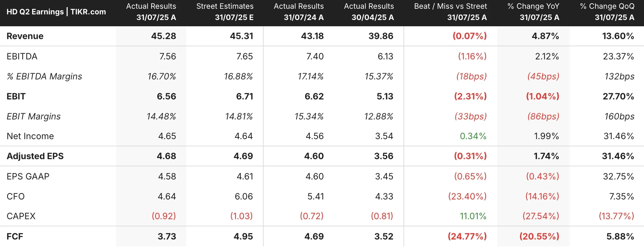Select the Net Income row label
The height and width of the screenshot is (247, 644).
[x=30, y=136]
